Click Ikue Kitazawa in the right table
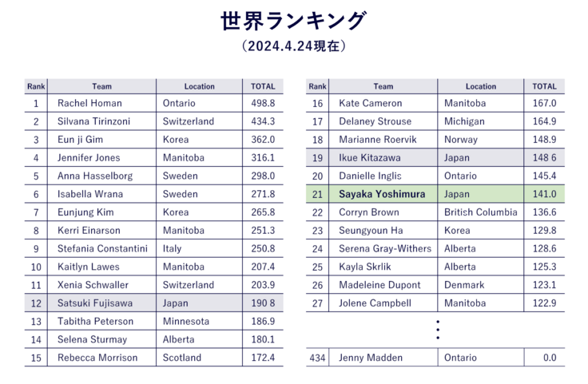The width and height of the screenshot is (588, 384). click(370, 158)
